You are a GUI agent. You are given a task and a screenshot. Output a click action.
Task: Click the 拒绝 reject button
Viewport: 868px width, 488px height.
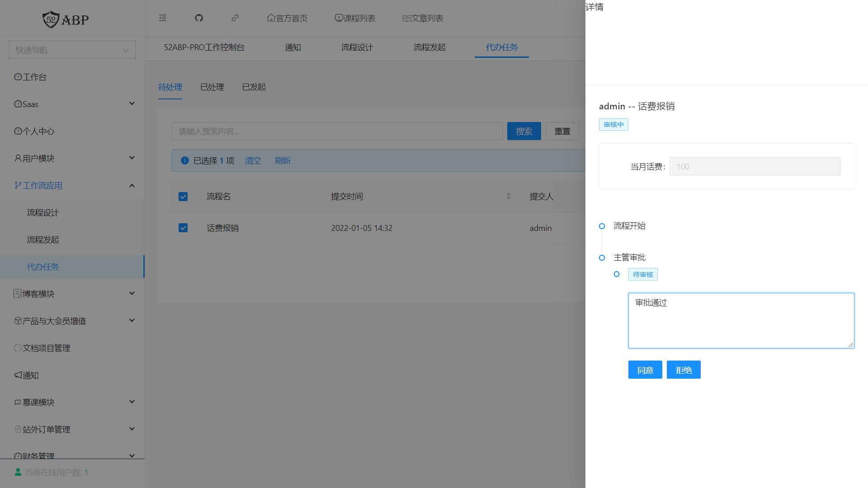[684, 370]
